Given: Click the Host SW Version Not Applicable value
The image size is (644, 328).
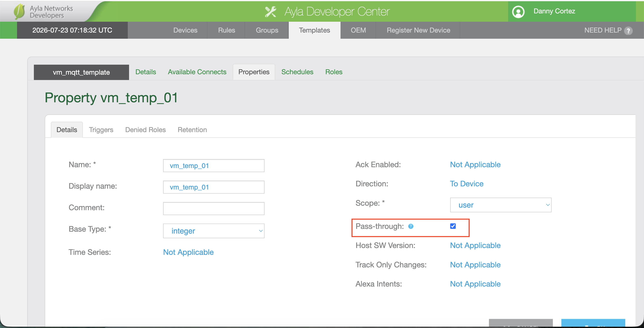Looking at the screenshot, I should [475, 246].
